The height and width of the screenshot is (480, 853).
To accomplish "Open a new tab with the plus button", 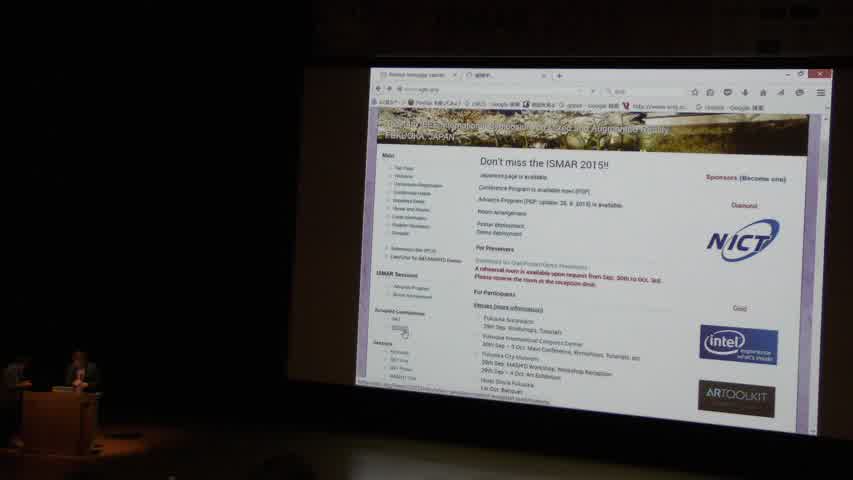I will click(x=559, y=76).
